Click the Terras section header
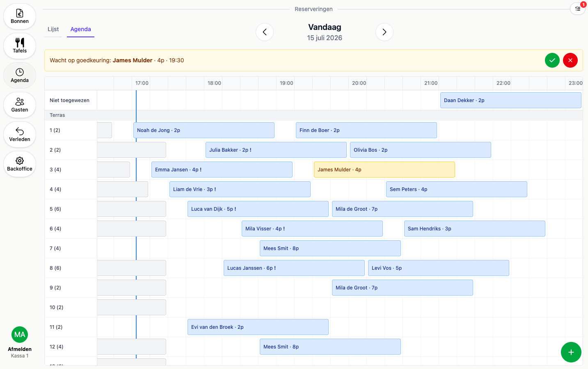588x369 pixels. click(57, 115)
